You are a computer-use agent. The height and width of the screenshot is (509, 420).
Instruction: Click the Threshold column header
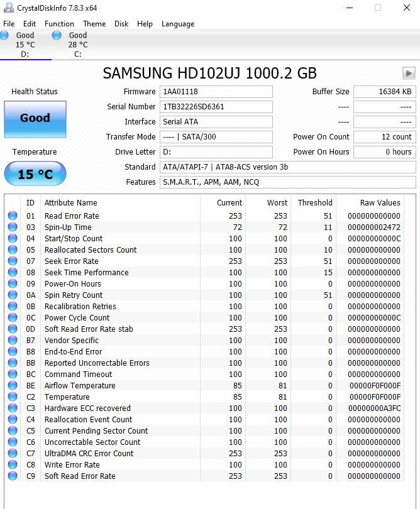pos(314,202)
